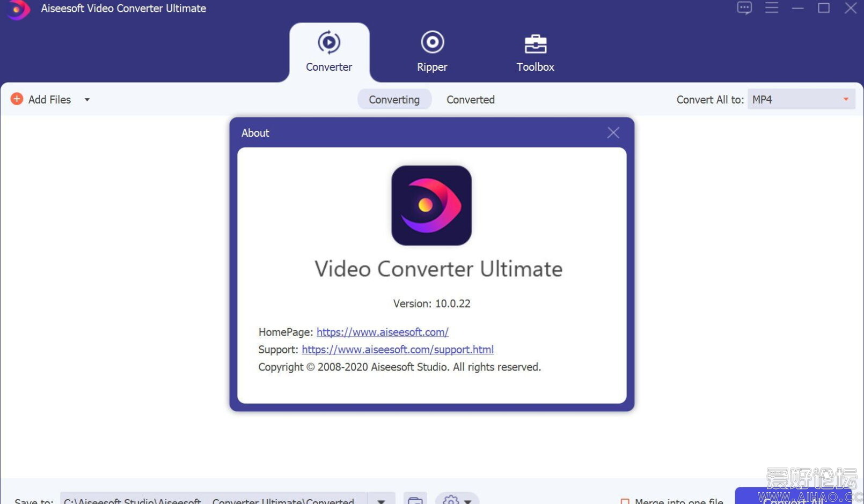Click the Add Files plus icon
Image resolution: width=864 pixels, height=504 pixels.
(x=17, y=99)
